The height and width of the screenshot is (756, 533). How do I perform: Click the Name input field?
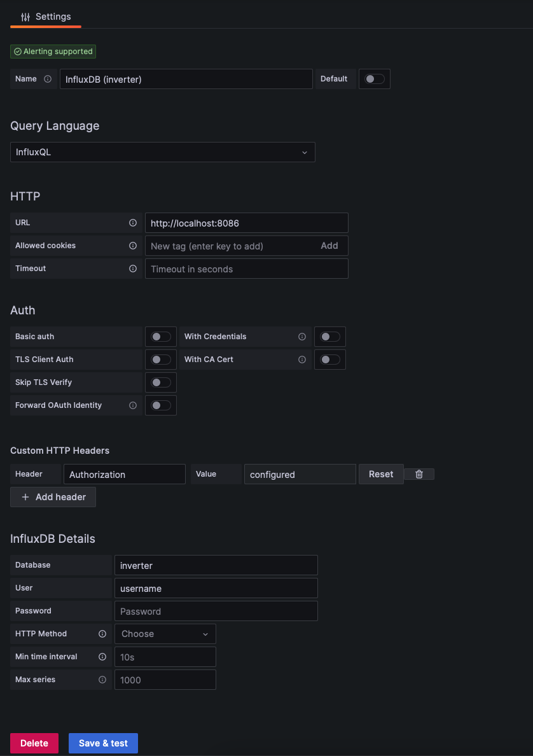click(186, 79)
